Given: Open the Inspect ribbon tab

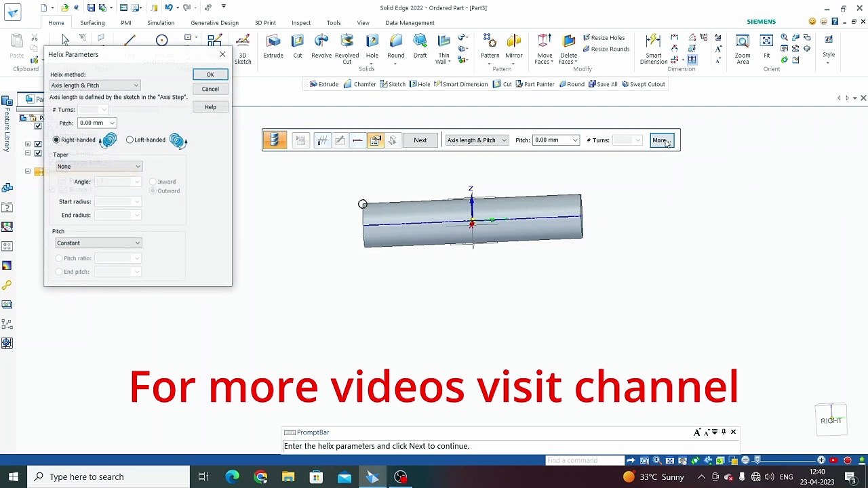Looking at the screenshot, I should (301, 23).
